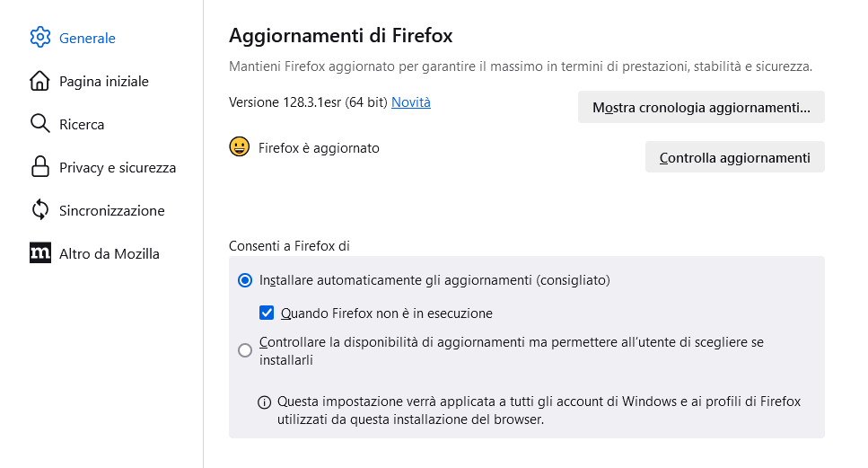Click Mostra cronologia aggiornamenti button
Viewport: 868px width, 468px height.
click(x=701, y=108)
